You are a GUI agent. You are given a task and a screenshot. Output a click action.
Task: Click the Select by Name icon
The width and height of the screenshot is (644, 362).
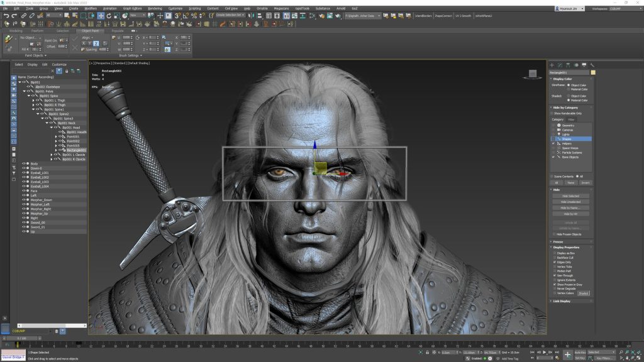[x=75, y=16]
